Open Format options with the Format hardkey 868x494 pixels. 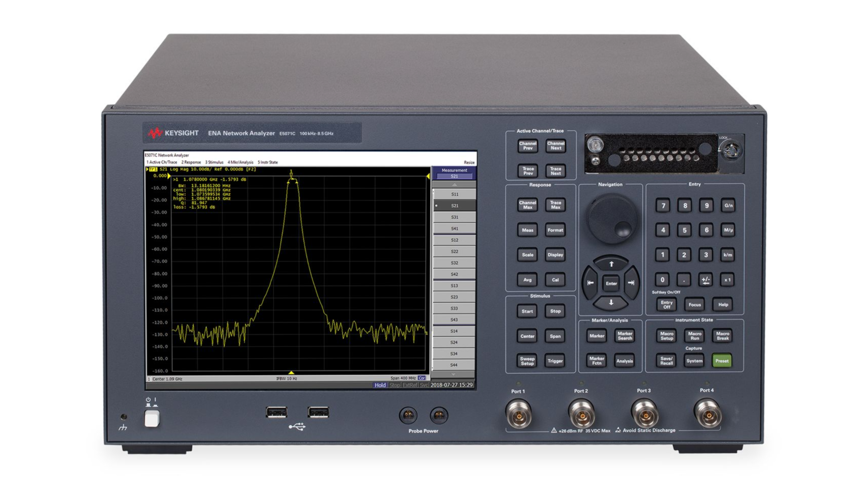pos(555,230)
